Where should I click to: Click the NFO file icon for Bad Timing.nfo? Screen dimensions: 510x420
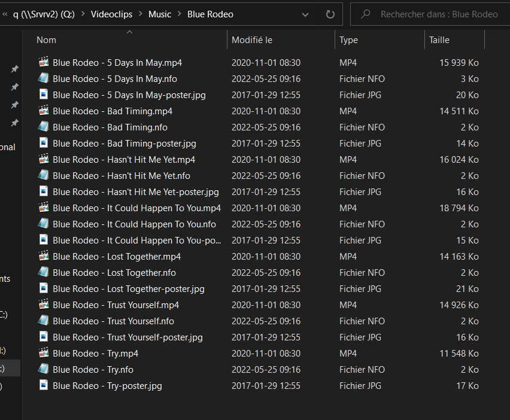coord(43,127)
